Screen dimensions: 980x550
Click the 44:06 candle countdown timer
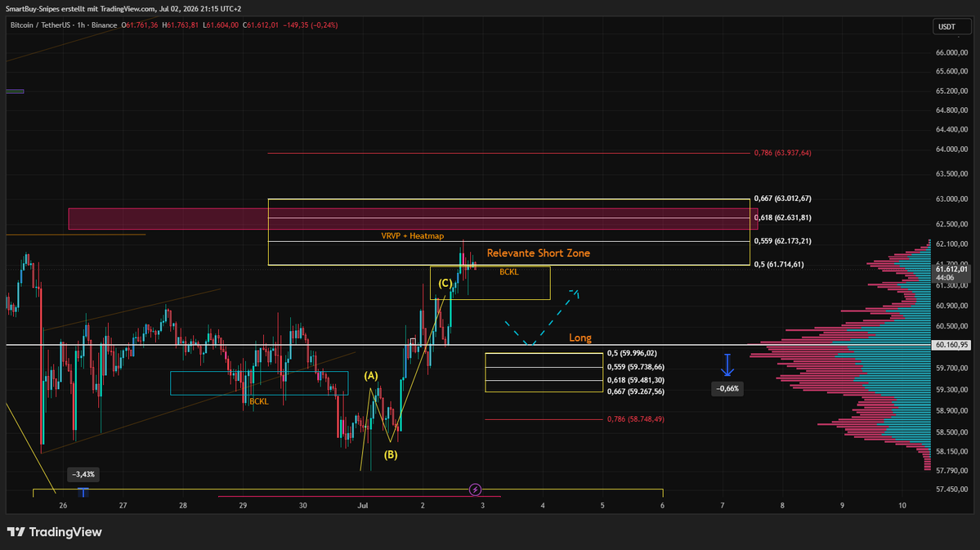click(945, 278)
